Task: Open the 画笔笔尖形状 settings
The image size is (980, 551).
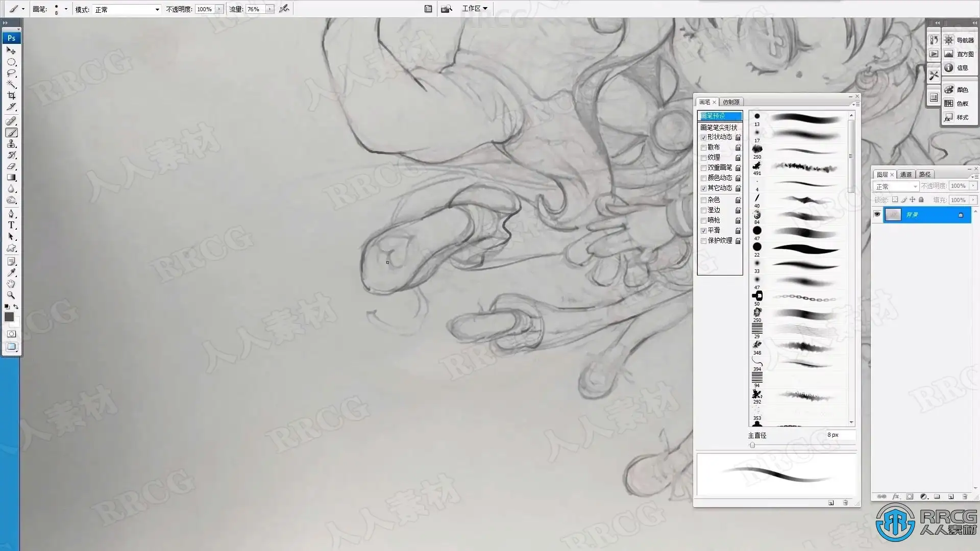Action: (x=719, y=127)
